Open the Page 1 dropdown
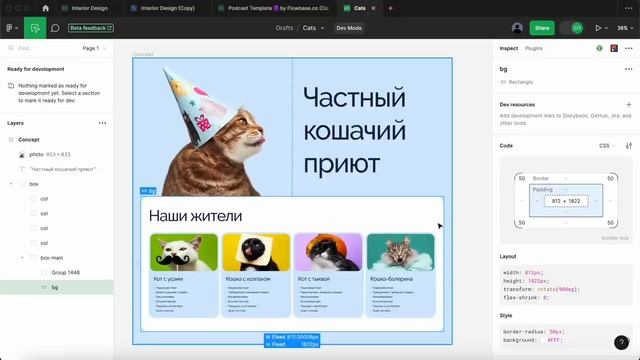640x360 pixels. tap(94, 48)
